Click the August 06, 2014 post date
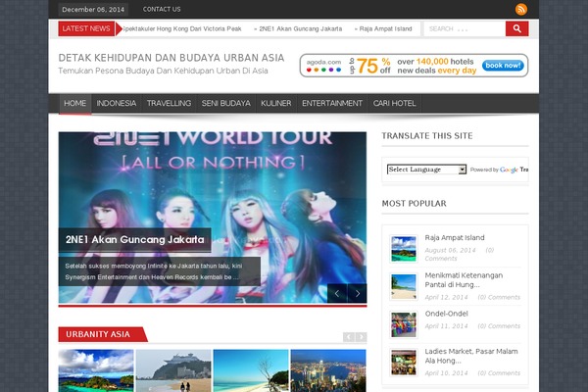The image size is (588, 392). tap(450, 250)
